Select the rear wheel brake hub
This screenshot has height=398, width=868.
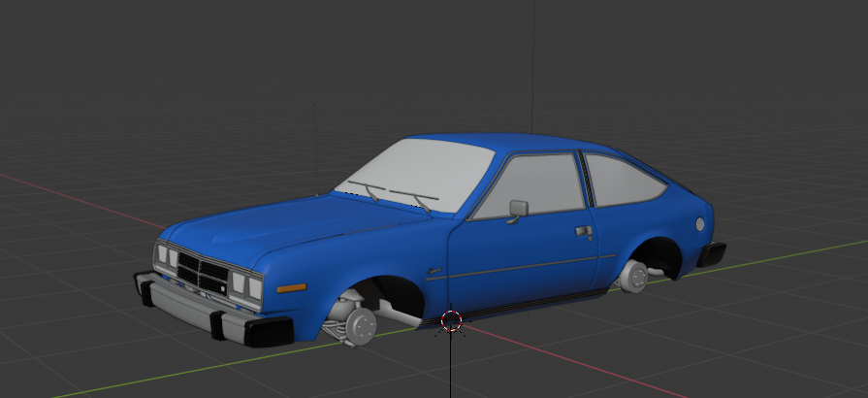(x=634, y=276)
